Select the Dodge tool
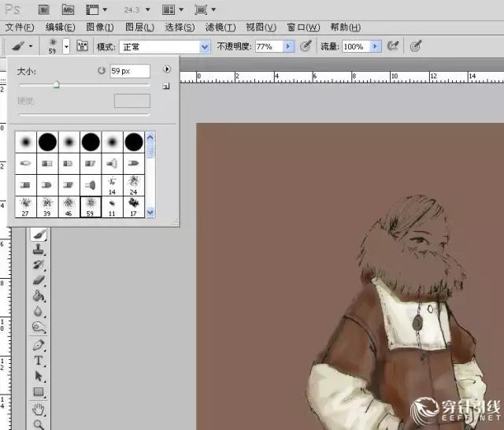The width and height of the screenshot is (504, 430). coord(39,327)
